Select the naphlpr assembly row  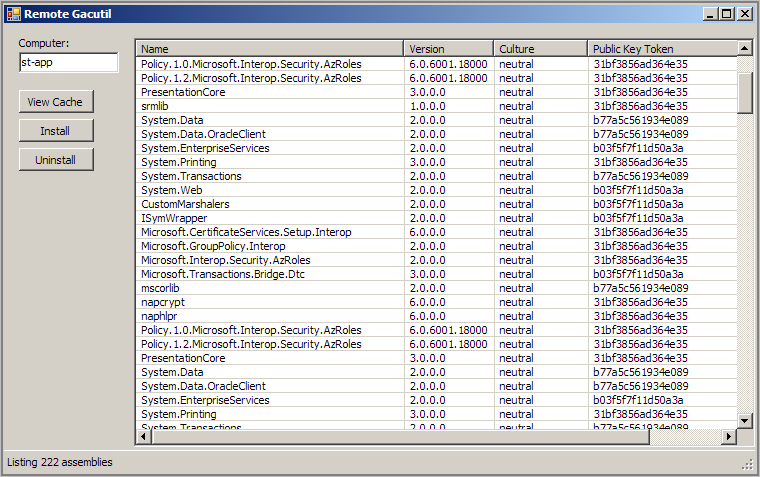pyautogui.click(x=436, y=316)
